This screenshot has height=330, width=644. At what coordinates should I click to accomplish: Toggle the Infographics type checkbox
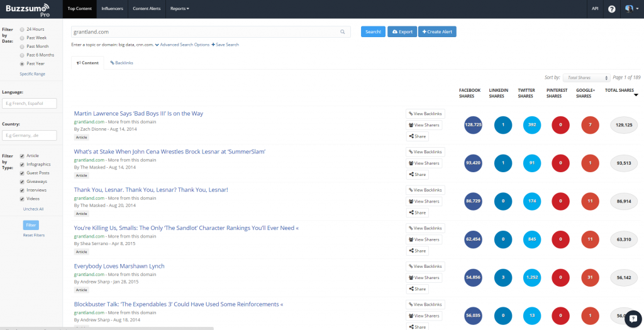coord(22,165)
